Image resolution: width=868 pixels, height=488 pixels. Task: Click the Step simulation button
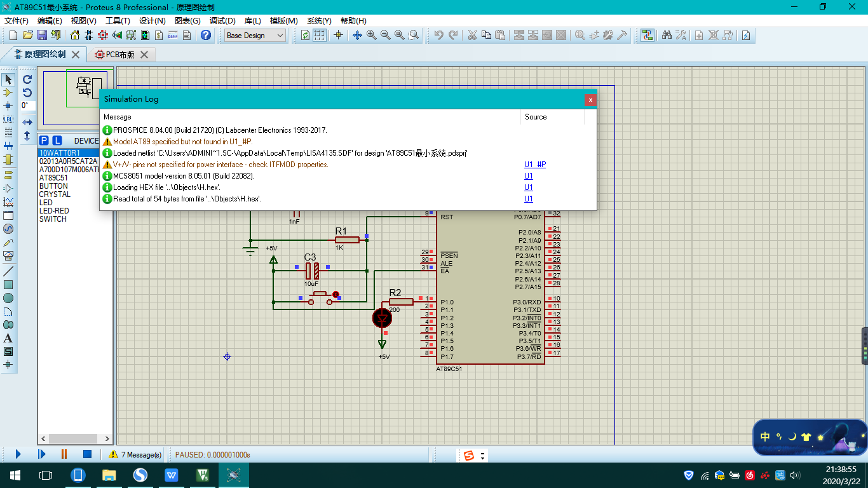(x=41, y=454)
